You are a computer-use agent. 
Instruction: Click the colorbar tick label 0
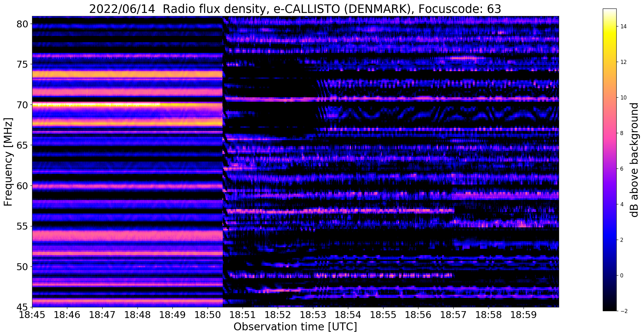tap(622, 276)
